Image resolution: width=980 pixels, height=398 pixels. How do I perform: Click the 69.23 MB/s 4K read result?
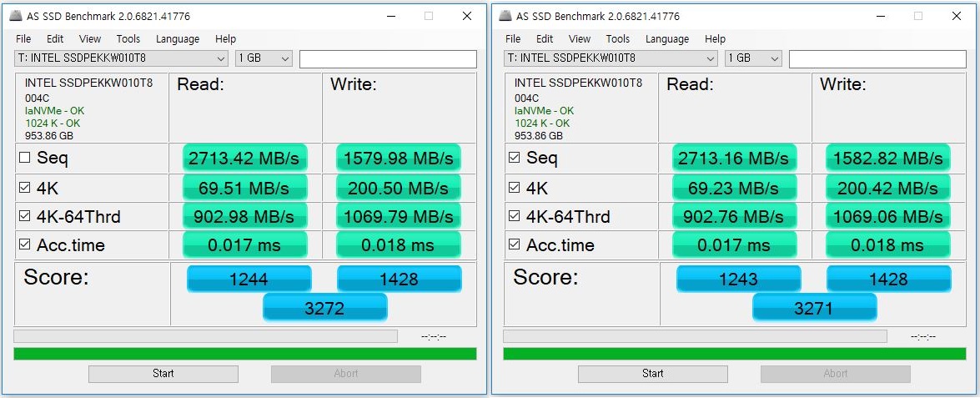point(735,188)
